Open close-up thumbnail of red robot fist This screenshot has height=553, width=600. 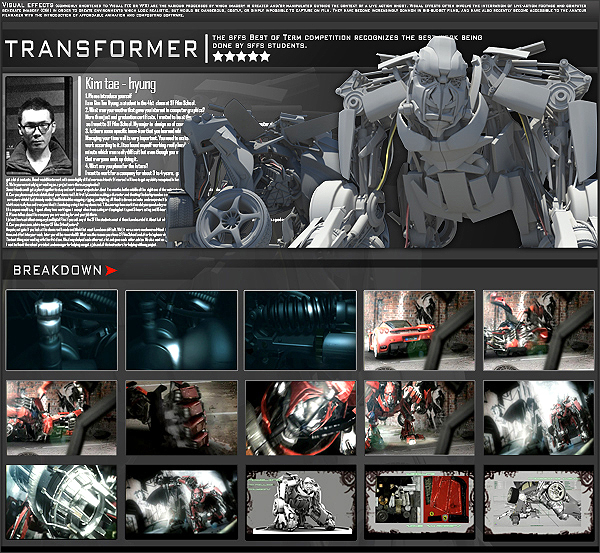click(300, 418)
